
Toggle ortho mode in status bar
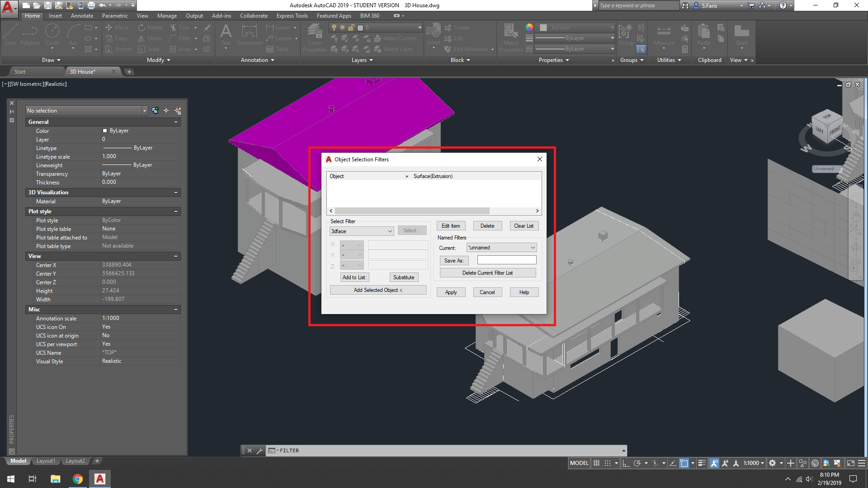(626, 463)
